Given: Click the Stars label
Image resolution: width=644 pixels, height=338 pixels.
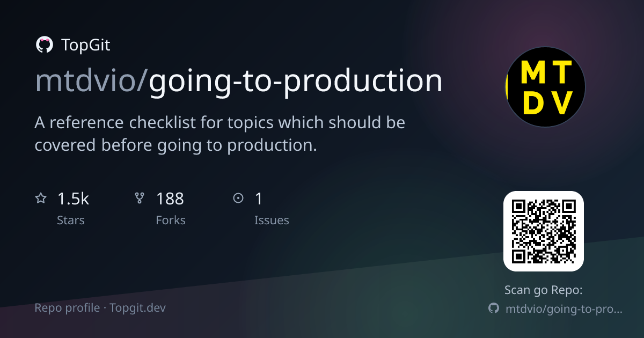Looking at the screenshot, I should pyautogui.click(x=71, y=220).
